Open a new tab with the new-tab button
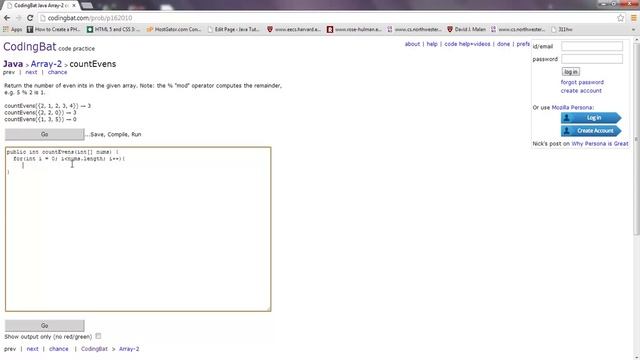640x360 pixels. click(87, 5)
